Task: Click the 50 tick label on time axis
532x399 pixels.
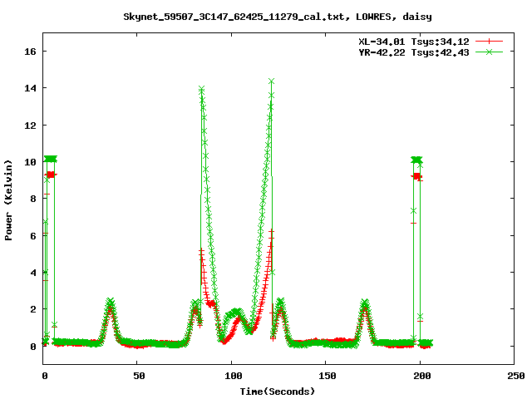Action: click(138, 376)
